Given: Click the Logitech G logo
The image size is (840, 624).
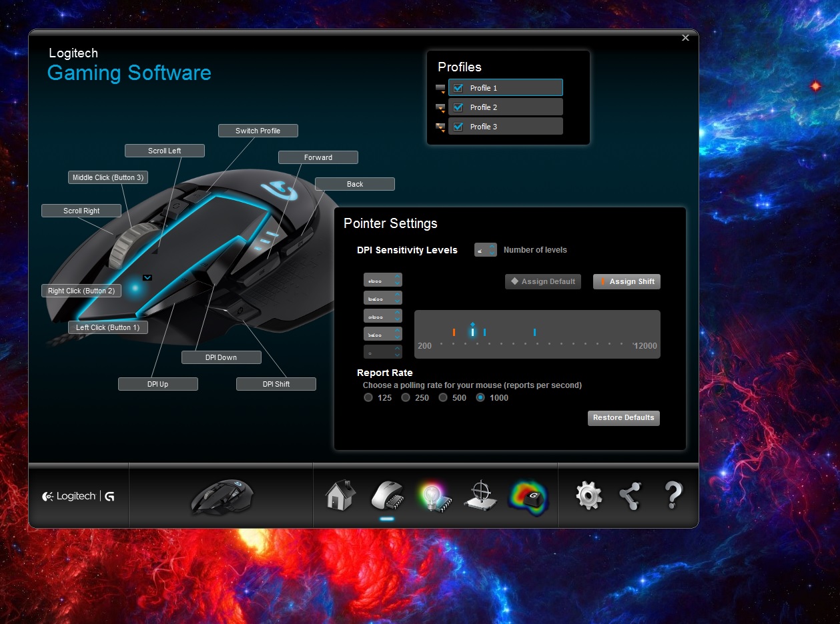Looking at the screenshot, I should (x=78, y=496).
